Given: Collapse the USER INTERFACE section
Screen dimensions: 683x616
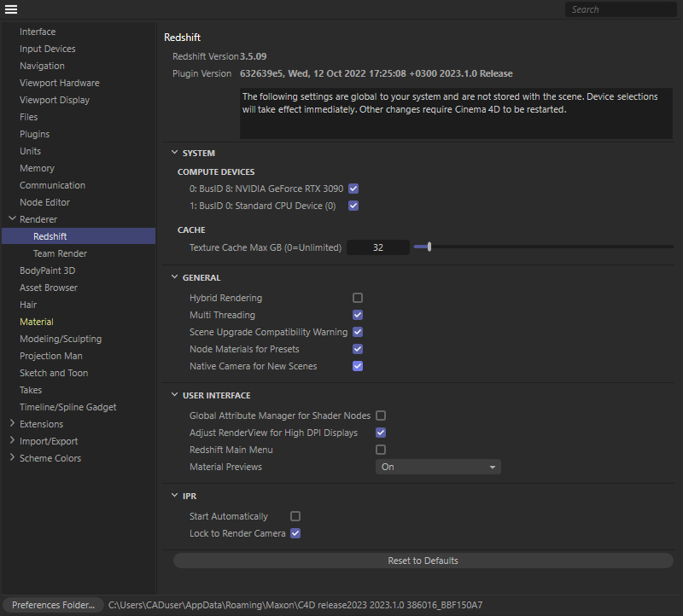Looking at the screenshot, I should pyautogui.click(x=175, y=395).
